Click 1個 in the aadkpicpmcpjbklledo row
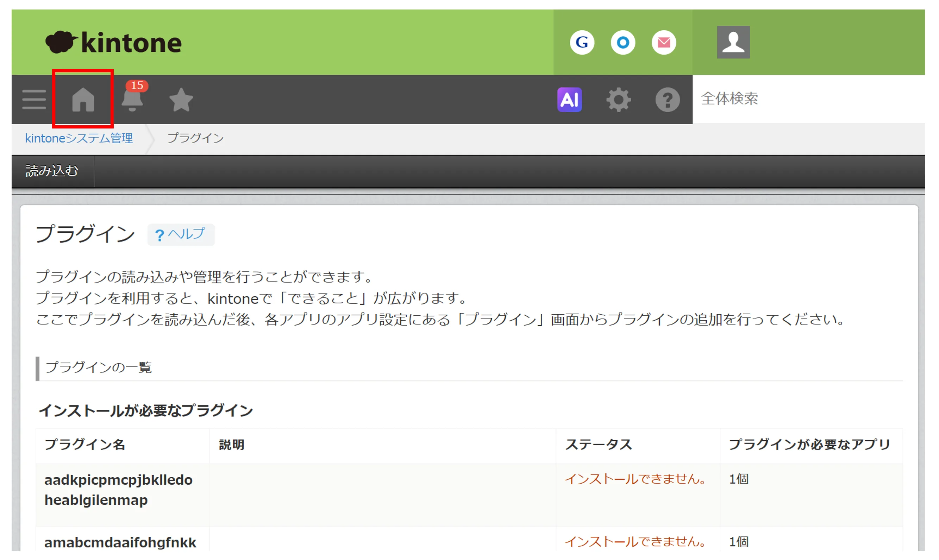This screenshot has width=939, height=560. [739, 479]
